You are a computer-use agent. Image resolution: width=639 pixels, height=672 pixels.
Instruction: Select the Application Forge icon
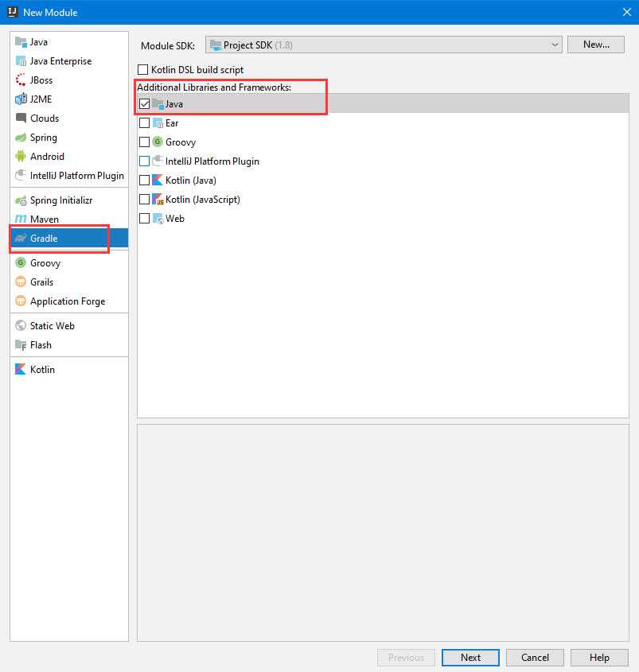point(21,301)
